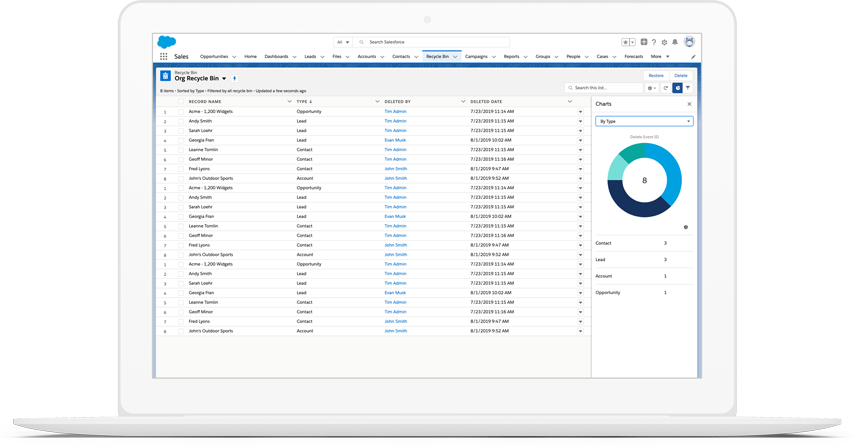The width and height of the screenshot is (857, 447).
Task: Open the Leads tab
Action: (310, 56)
